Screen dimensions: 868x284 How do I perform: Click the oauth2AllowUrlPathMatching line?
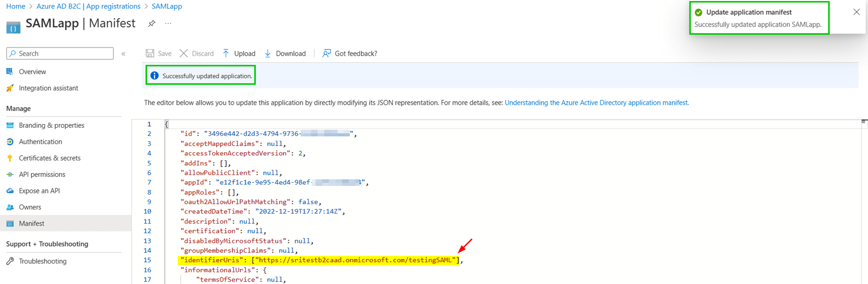coord(251,202)
